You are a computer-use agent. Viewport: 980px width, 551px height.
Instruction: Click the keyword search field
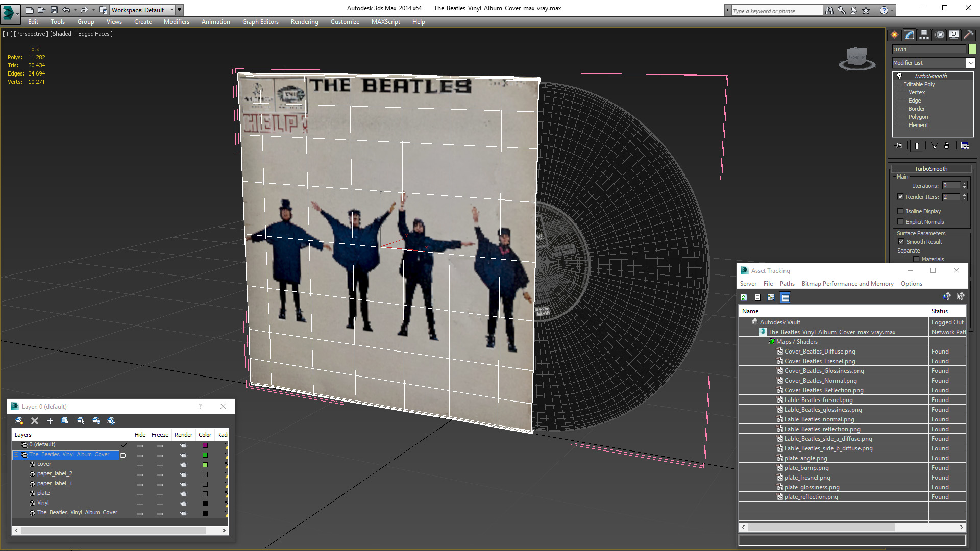point(776,11)
